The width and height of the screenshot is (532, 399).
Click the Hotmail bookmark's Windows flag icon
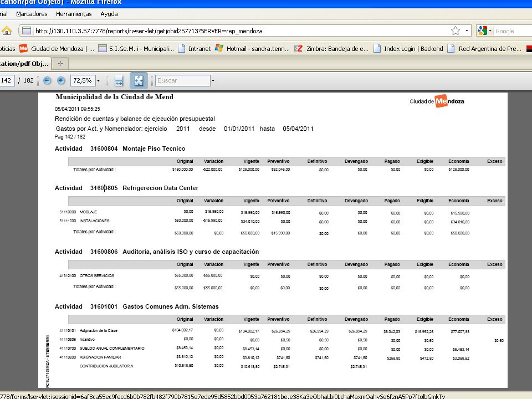click(x=219, y=48)
